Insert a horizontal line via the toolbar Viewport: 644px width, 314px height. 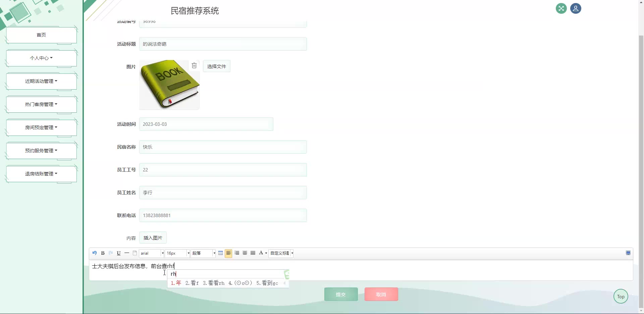(127, 253)
